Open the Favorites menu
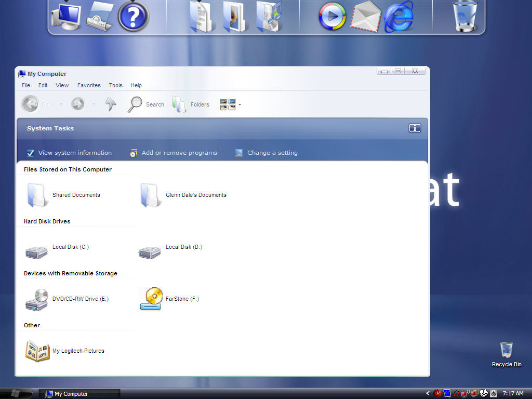 (x=89, y=85)
